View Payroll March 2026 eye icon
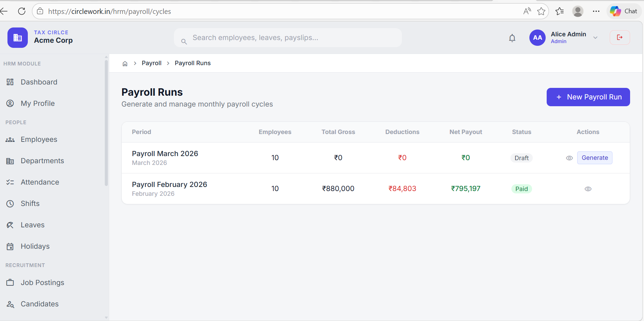Viewport: 644px width, 321px height. [569, 158]
